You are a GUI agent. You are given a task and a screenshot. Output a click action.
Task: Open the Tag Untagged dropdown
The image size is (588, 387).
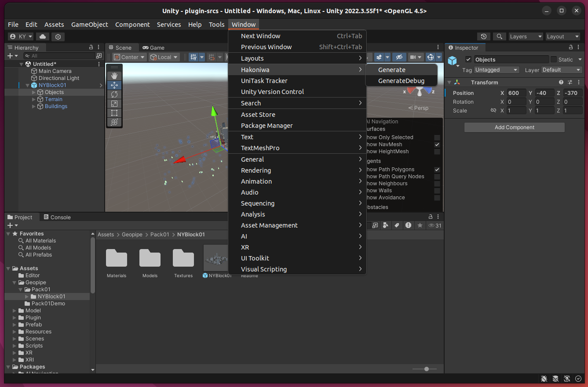(x=497, y=70)
